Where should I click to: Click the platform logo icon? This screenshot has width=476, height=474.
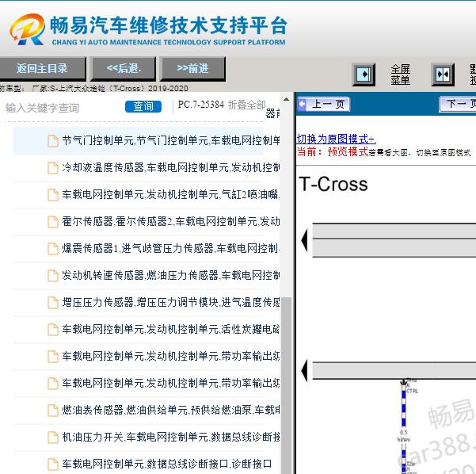(27, 29)
